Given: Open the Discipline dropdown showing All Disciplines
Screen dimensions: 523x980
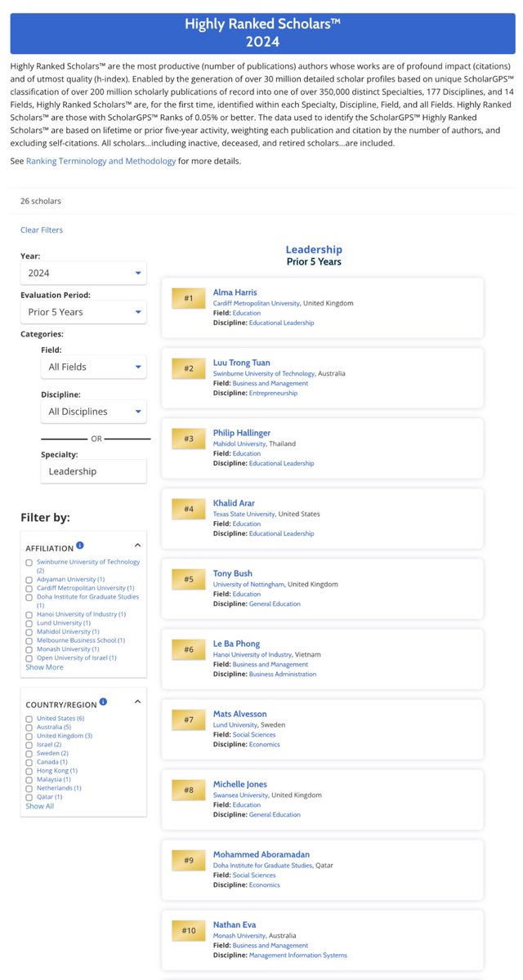Looking at the screenshot, I should pos(94,412).
